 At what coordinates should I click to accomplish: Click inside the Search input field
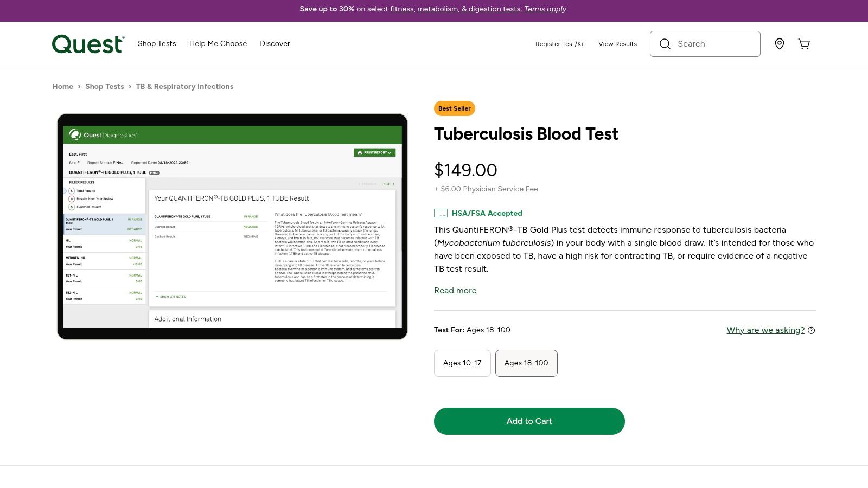point(711,44)
